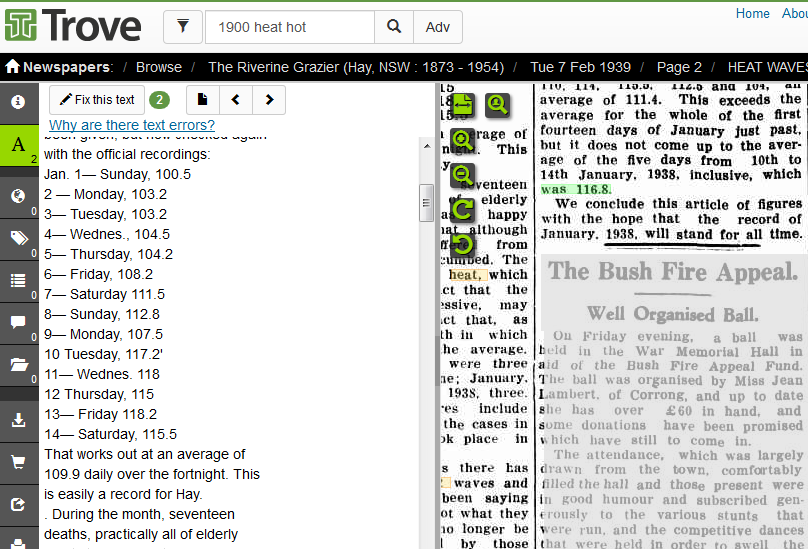The image size is (808, 549).
Task: Rotate the newspaper page clockwise
Action: 462,209
